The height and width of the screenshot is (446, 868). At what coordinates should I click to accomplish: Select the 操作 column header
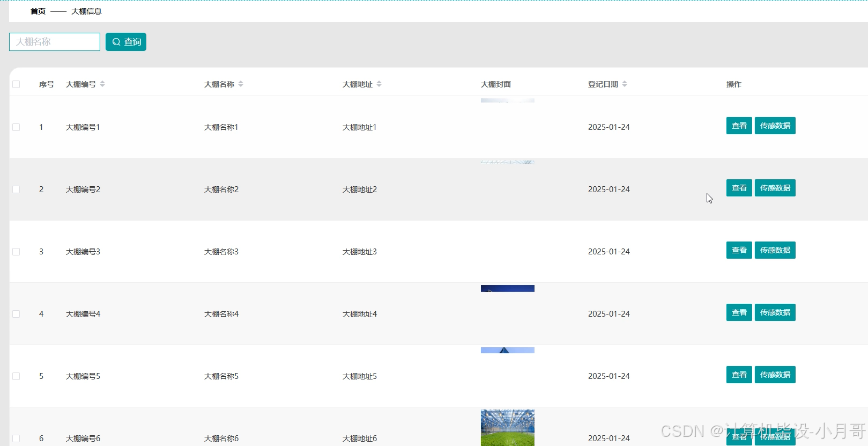(734, 84)
